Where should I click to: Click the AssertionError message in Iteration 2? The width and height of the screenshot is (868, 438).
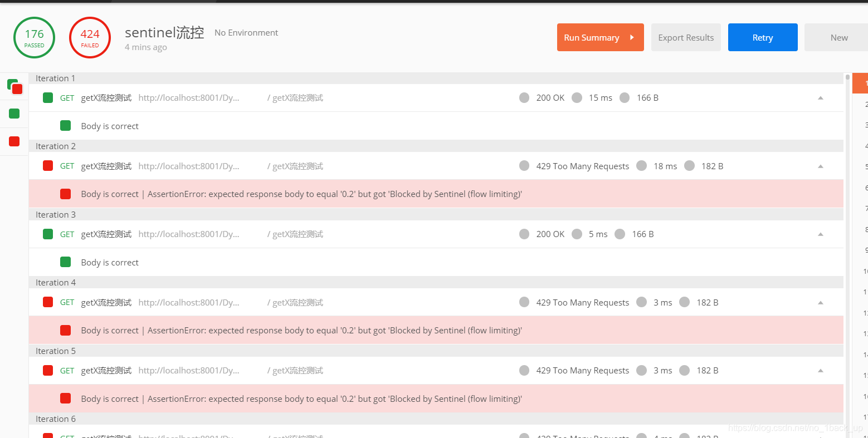click(x=335, y=194)
